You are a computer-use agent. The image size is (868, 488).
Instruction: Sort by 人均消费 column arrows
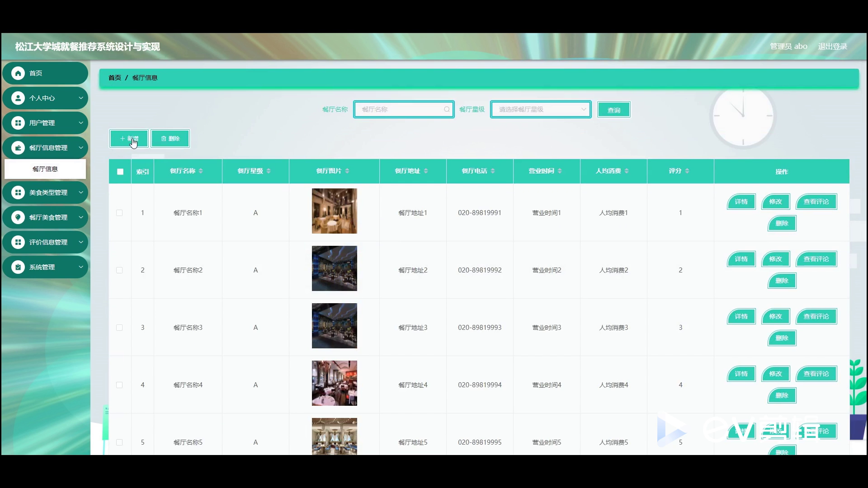coord(627,171)
